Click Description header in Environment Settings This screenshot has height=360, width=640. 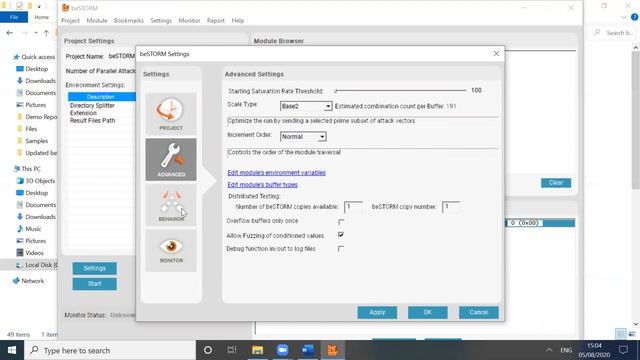(x=102, y=97)
